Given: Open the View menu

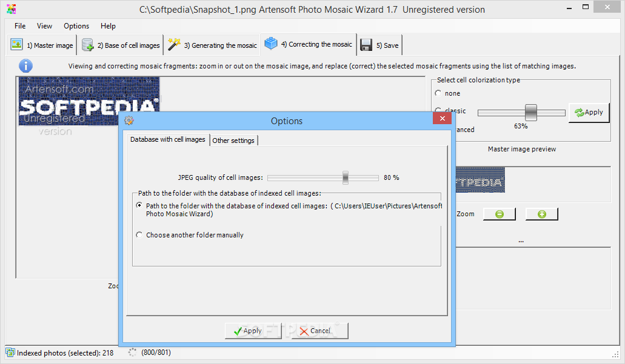Looking at the screenshot, I should point(44,26).
